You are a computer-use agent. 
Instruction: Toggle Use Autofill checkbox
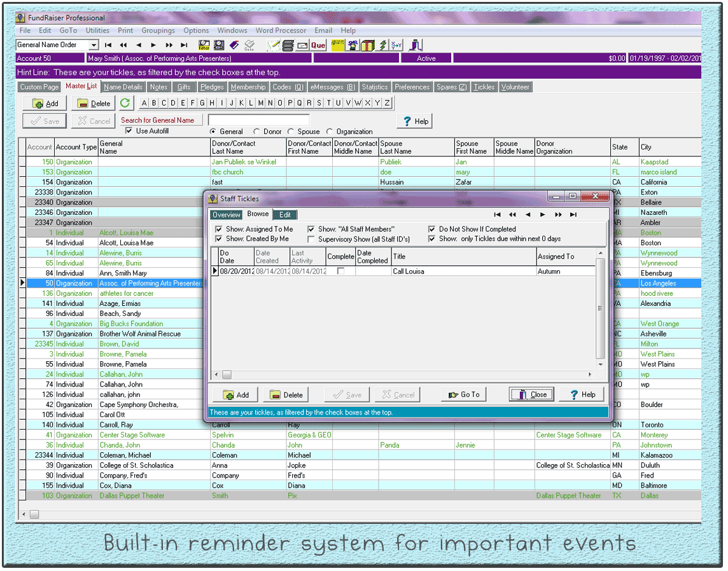(x=129, y=131)
